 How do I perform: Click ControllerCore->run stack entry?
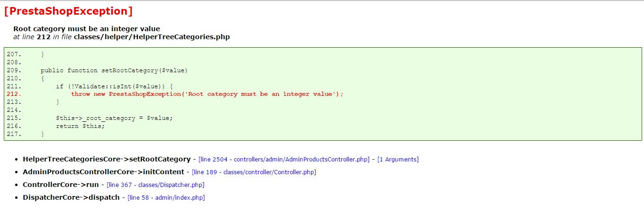coord(61,185)
